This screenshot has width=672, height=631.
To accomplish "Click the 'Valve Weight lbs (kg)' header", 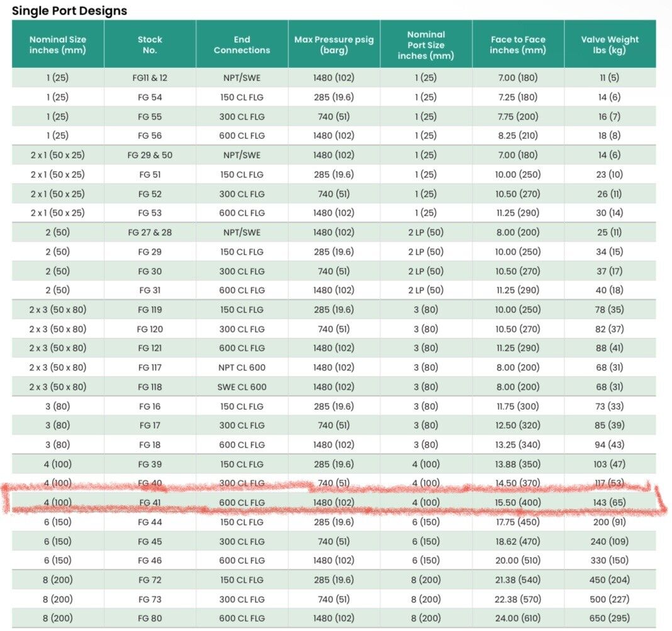I will point(610,45).
